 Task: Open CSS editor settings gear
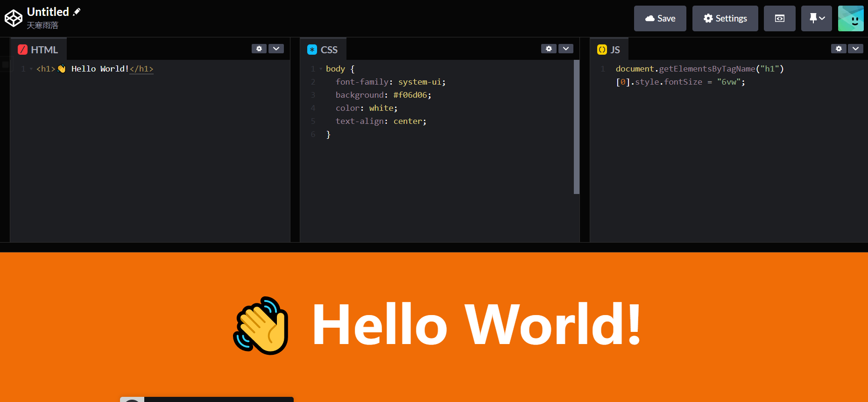tap(549, 49)
